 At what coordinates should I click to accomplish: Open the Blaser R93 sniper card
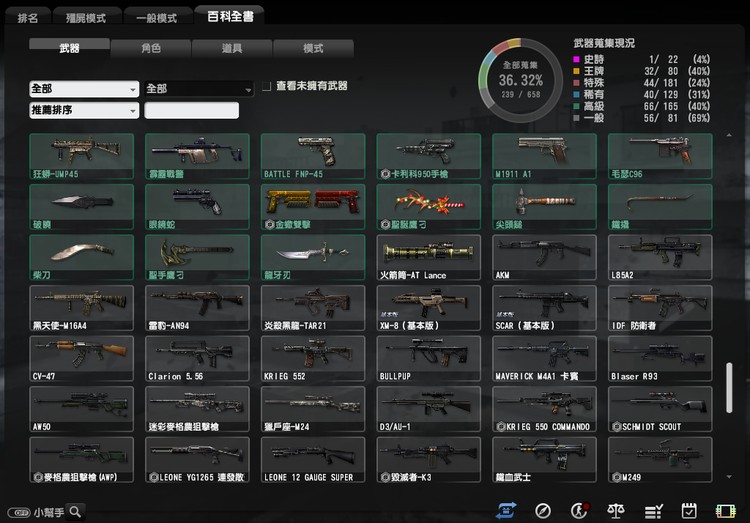[x=660, y=358]
